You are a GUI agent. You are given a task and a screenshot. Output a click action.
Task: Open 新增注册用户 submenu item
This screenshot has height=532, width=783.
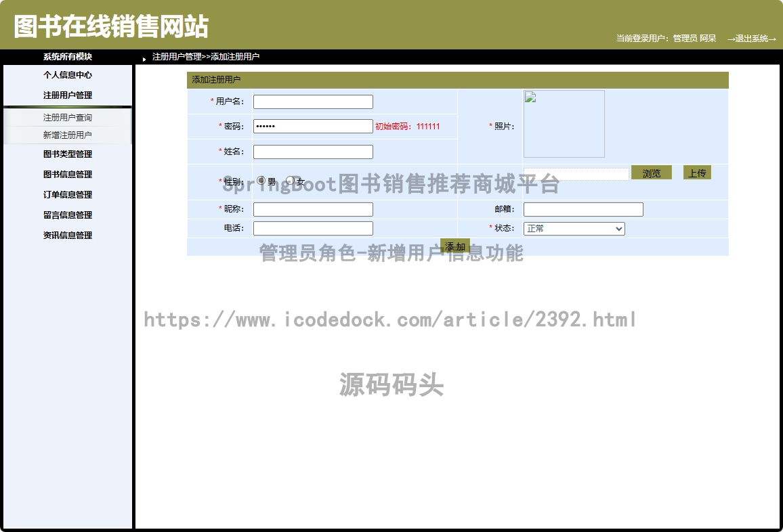coord(68,135)
